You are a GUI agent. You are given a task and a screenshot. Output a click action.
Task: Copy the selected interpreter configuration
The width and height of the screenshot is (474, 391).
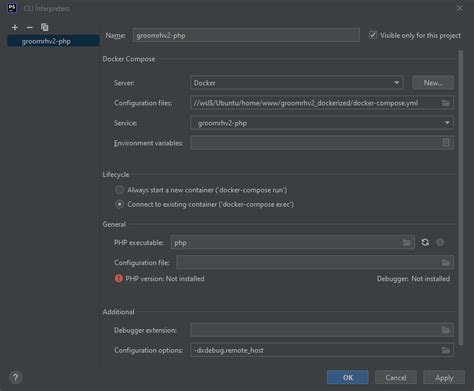click(44, 27)
